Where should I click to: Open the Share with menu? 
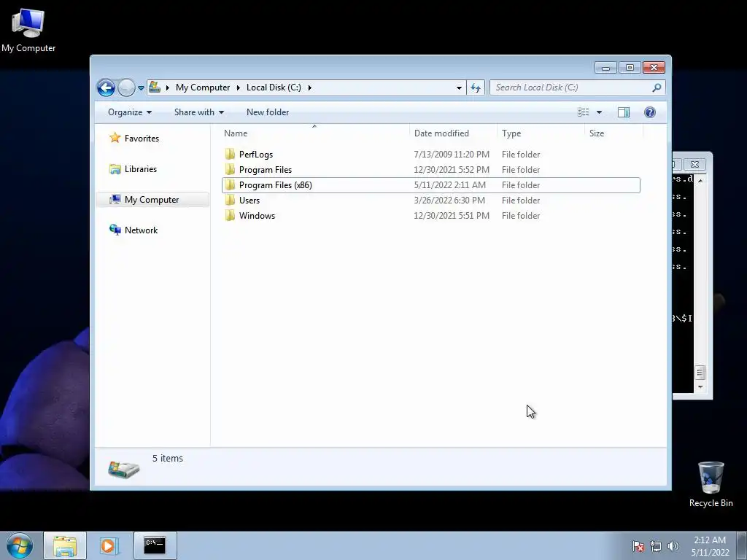(198, 112)
